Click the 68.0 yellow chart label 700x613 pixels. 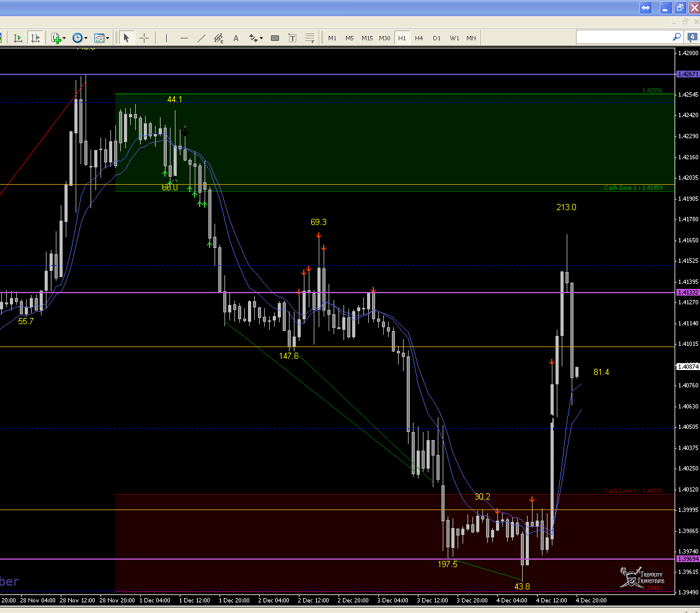[170, 187]
